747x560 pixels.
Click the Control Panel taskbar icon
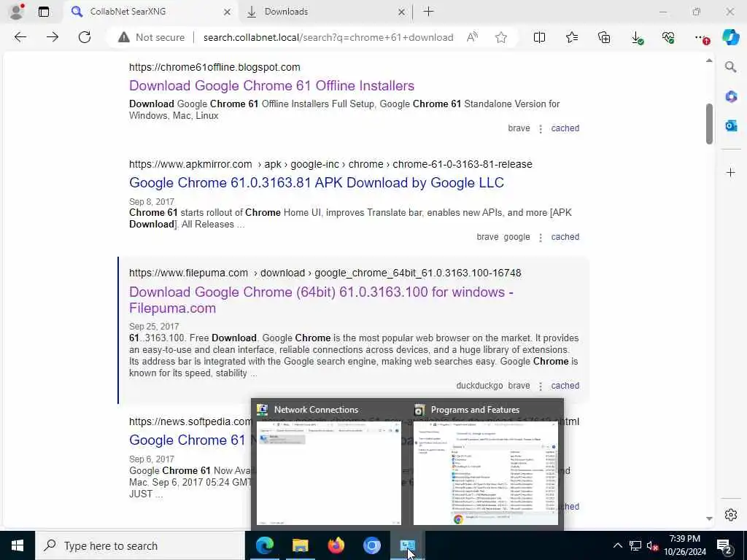tap(407, 545)
